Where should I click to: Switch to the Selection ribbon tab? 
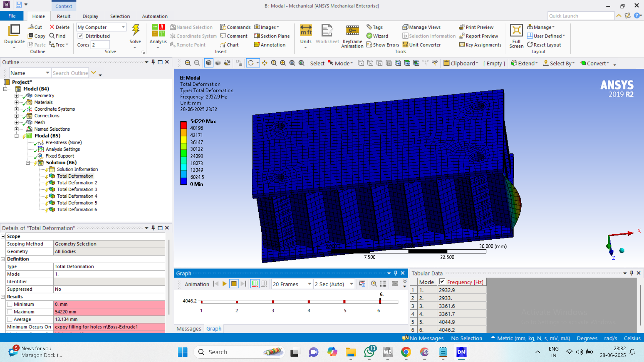pos(120,16)
